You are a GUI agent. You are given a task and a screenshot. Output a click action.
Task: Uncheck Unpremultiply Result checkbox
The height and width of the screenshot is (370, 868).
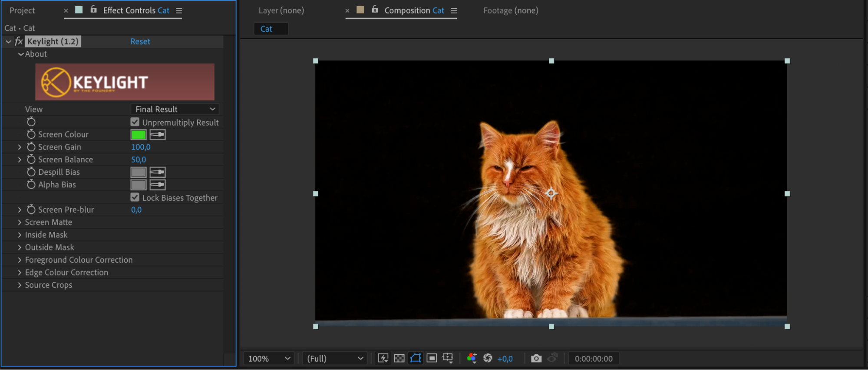(x=135, y=122)
